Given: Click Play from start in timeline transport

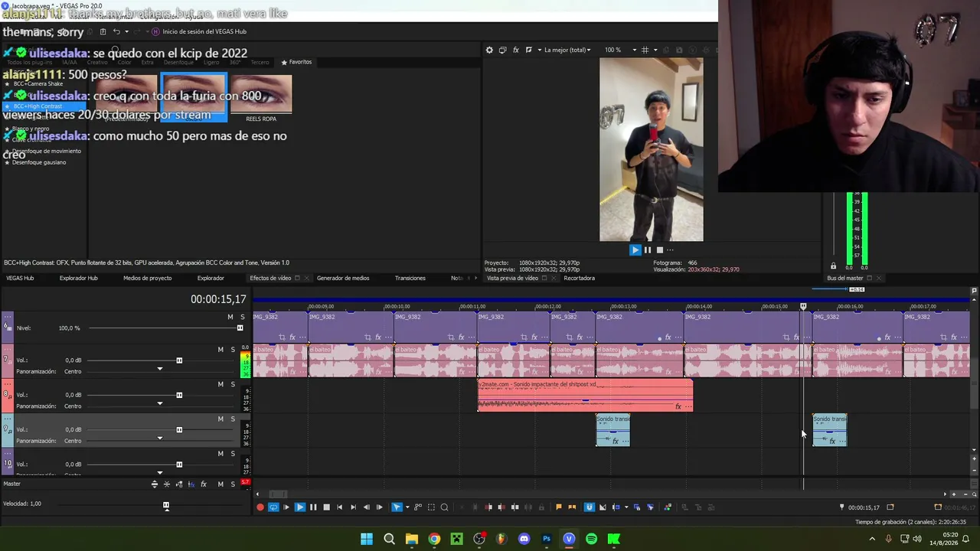Looking at the screenshot, I should (x=286, y=507).
